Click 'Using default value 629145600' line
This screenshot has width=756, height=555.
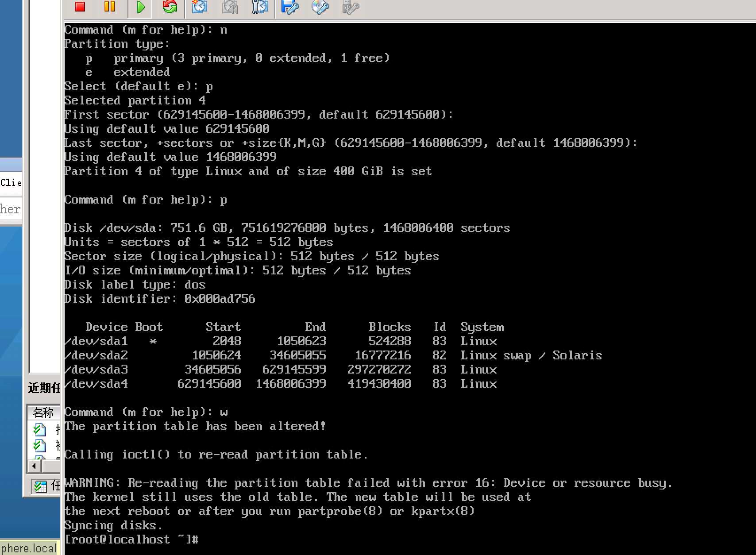[167, 129]
